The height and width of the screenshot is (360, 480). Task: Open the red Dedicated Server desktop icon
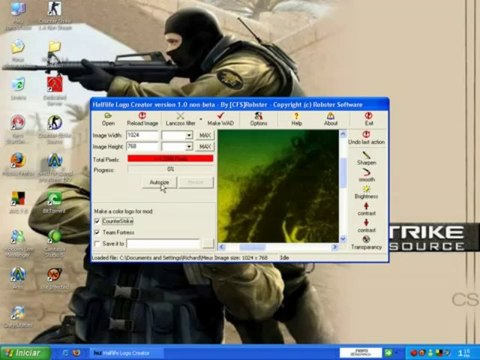pos(54,91)
